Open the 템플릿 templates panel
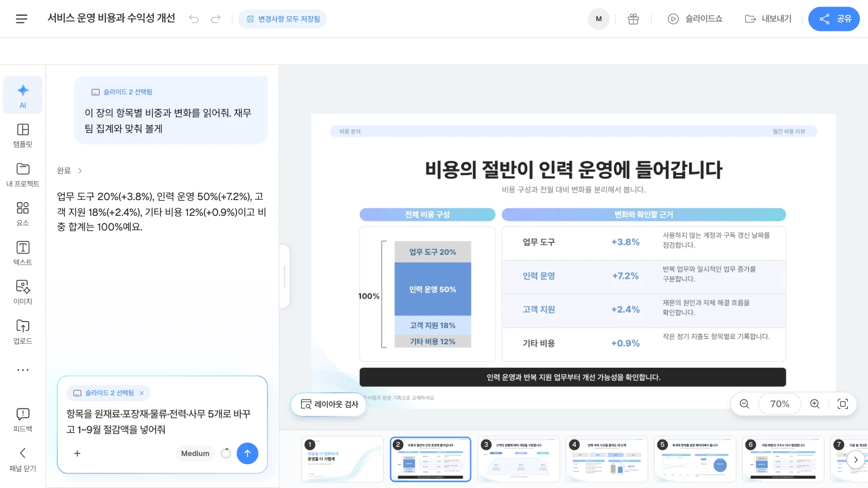 [23, 136]
